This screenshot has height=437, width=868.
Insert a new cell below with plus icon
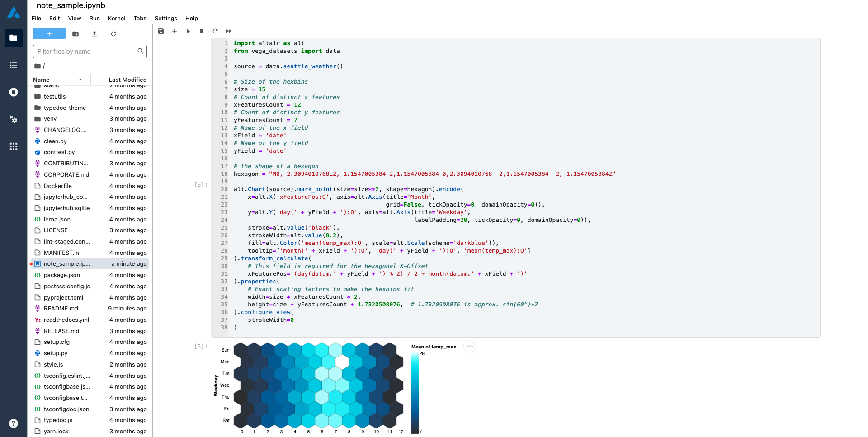pyautogui.click(x=175, y=31)
